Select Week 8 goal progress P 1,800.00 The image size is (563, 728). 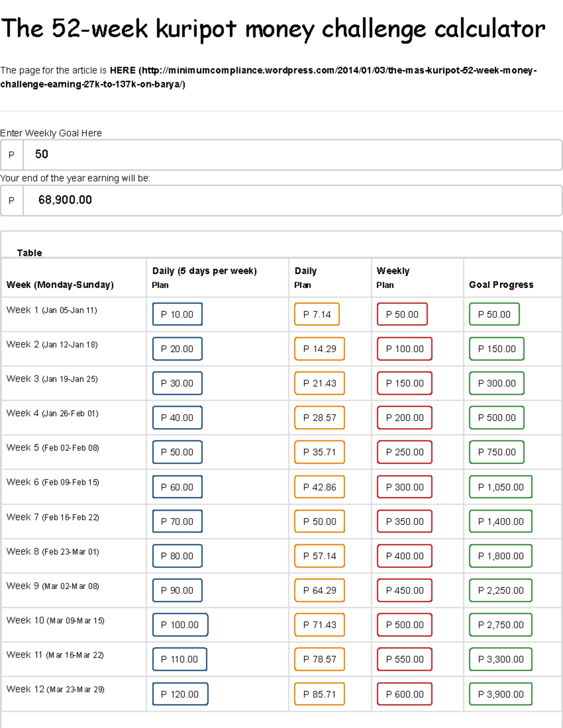click(500, 555)
